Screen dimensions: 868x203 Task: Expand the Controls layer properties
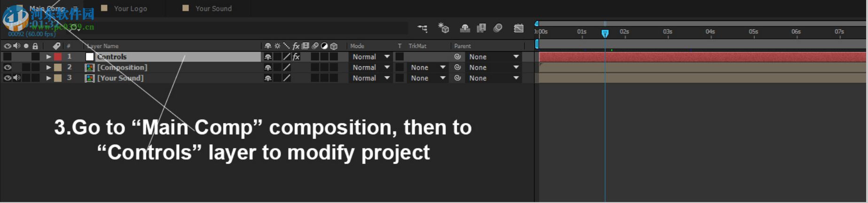click(48, 57)
